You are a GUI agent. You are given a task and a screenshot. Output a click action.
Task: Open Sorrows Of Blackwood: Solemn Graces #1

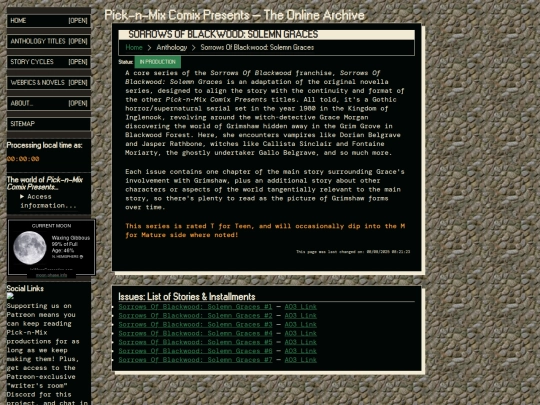pos(195,307)
